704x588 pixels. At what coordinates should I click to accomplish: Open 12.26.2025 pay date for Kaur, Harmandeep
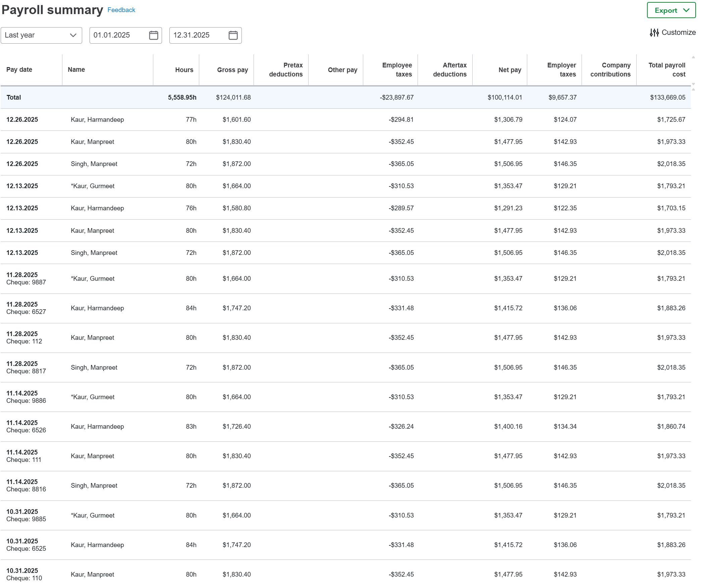[22, 120]
